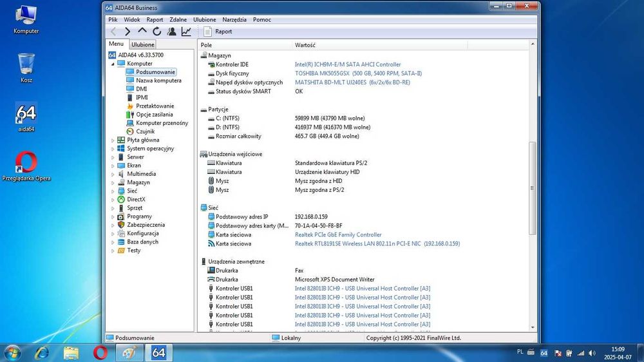Screen dimensions: 644x362
Task: Click the Forward navigation arrow
Action: click(128, 31)
